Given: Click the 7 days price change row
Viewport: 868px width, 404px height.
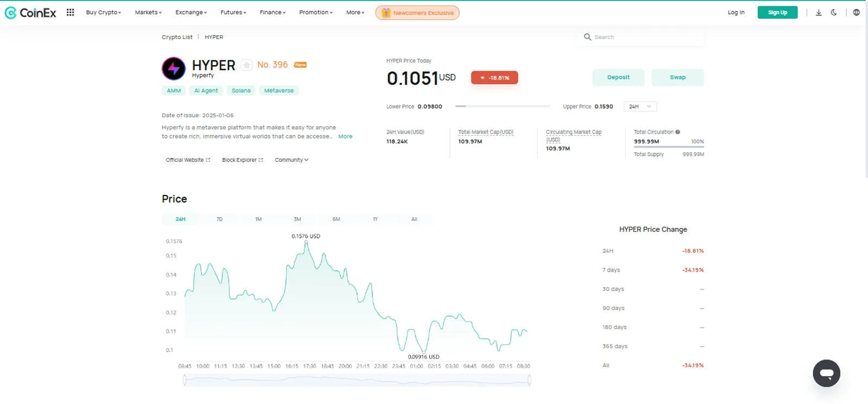Looking at the screenshot, I should click(653, 270).
